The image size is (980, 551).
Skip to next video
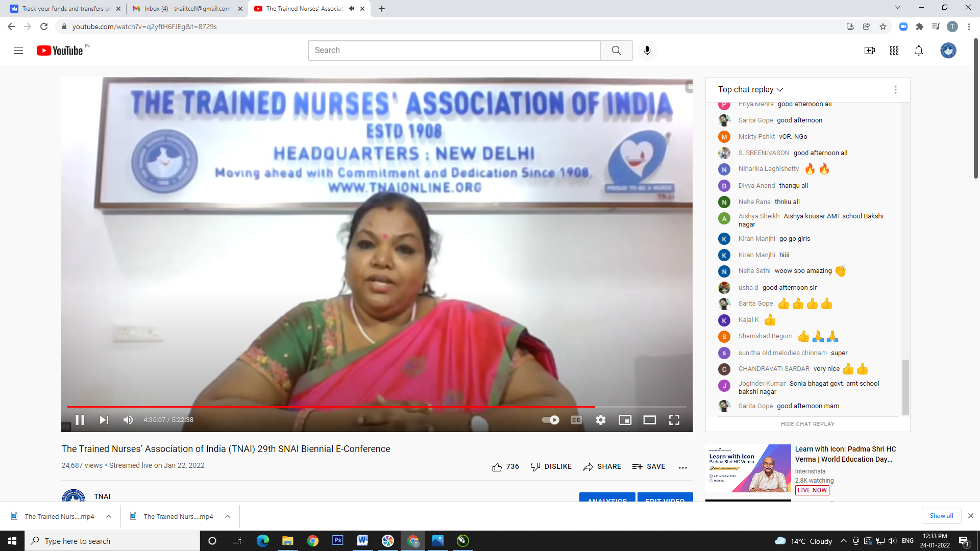click(x=104, y=420)
